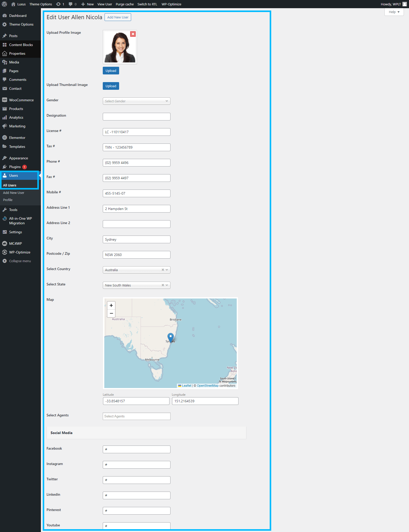
Task: Clear the New South Wales state selection
Action: click(x=163, y=285)
